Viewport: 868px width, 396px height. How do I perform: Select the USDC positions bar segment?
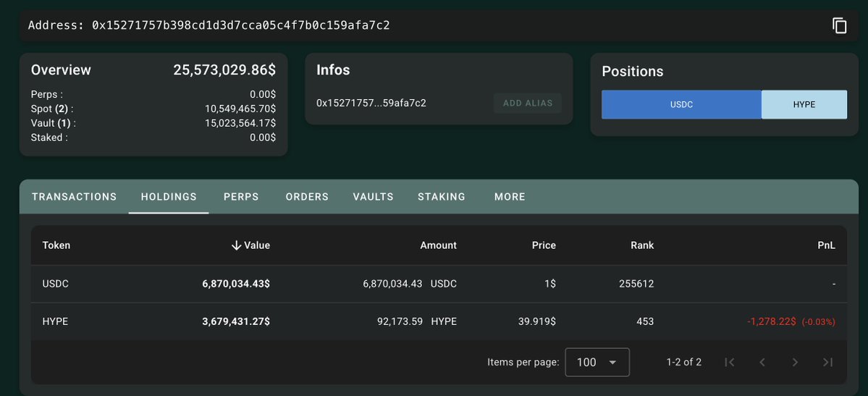click(x=681, y=104)
